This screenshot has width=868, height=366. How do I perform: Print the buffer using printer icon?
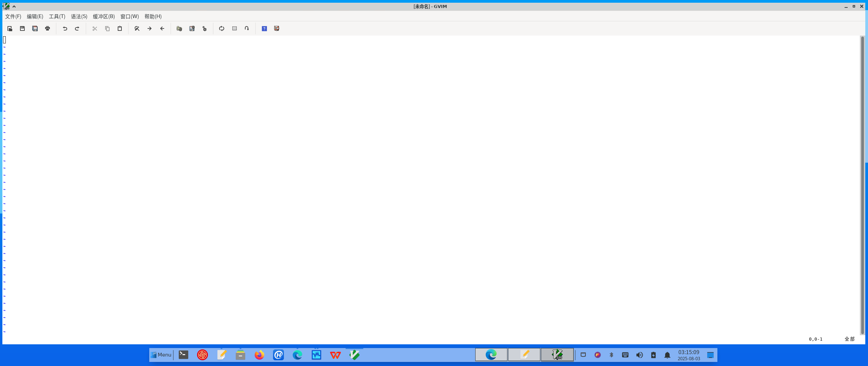(47, 28)
